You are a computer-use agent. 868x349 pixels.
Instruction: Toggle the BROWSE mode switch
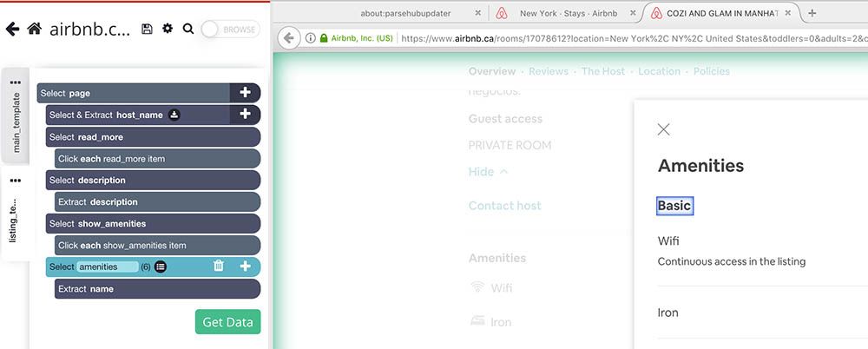point(230,30)
